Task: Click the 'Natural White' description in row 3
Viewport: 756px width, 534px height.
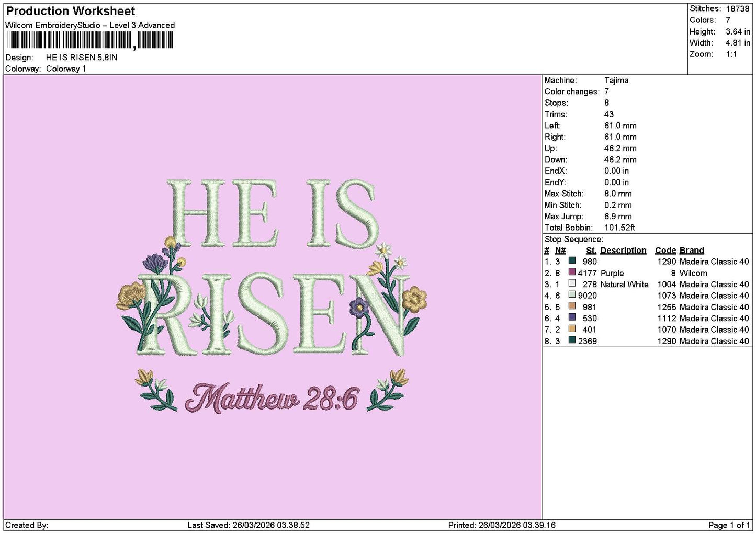Action: [624, 285]
